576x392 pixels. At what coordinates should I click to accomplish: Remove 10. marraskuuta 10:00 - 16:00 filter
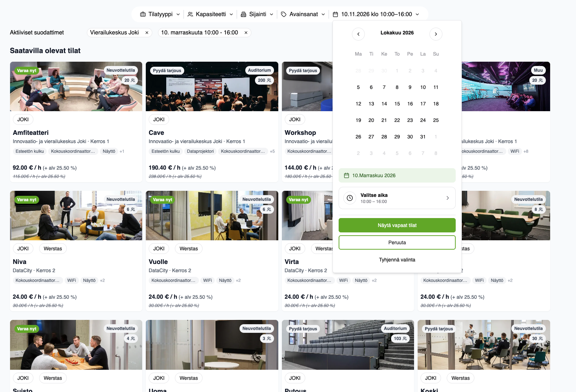pos(246,33)
